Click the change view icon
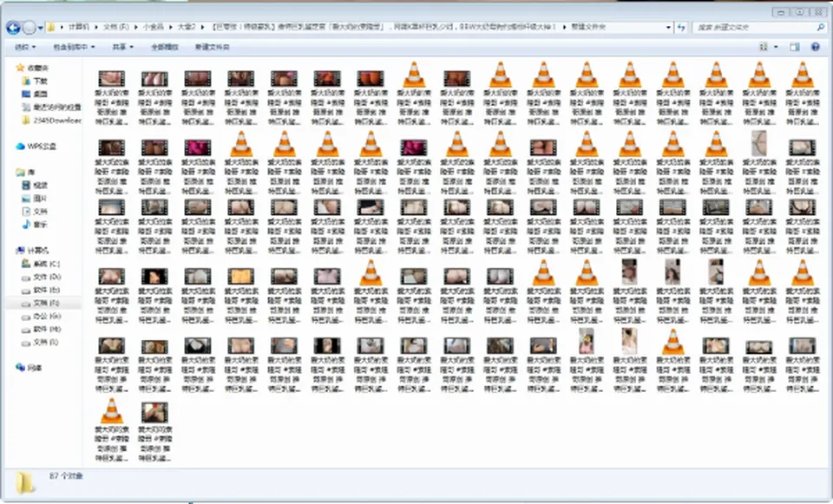Viewport: 833px width, 504px height. [x=764, y=47]
